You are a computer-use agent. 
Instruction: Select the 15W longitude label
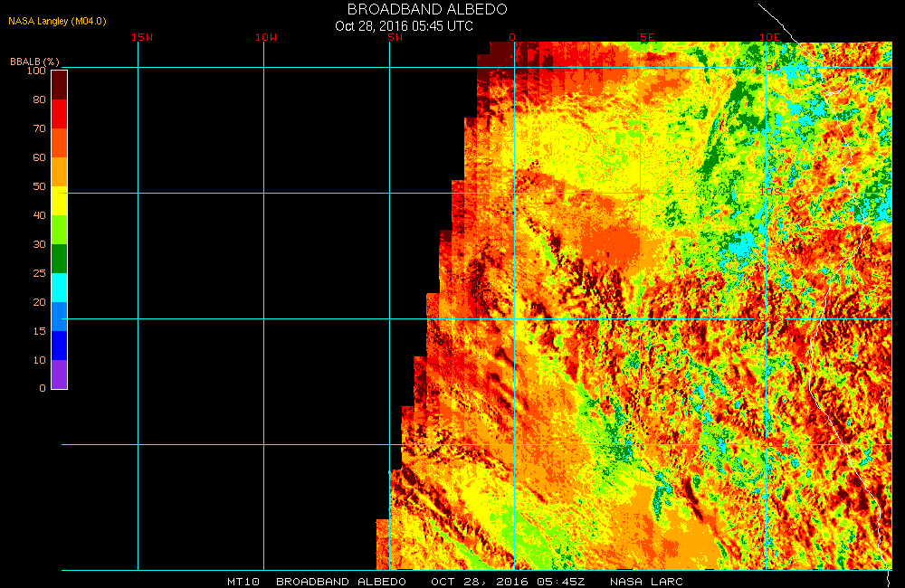tap(141, 37)
